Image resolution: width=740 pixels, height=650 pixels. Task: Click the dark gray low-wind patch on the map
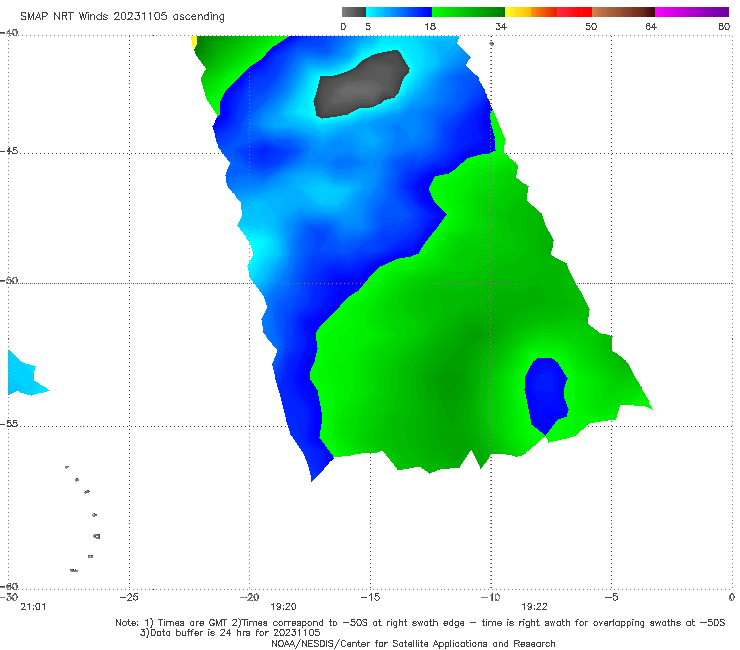point(361,84)
